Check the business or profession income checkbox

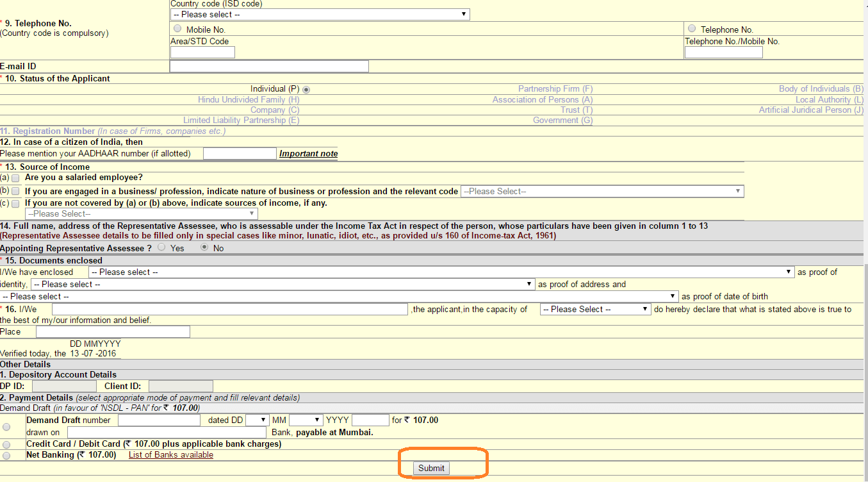(15, 191)
